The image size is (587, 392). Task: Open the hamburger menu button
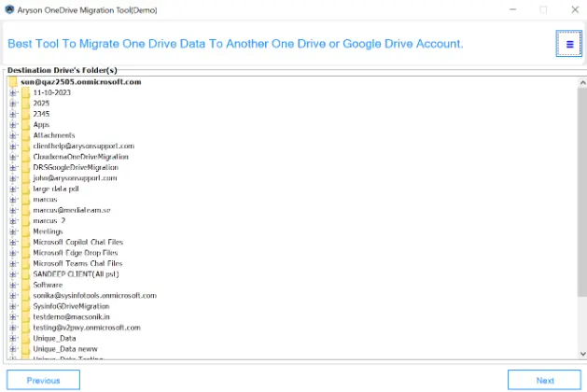point(568,44)
